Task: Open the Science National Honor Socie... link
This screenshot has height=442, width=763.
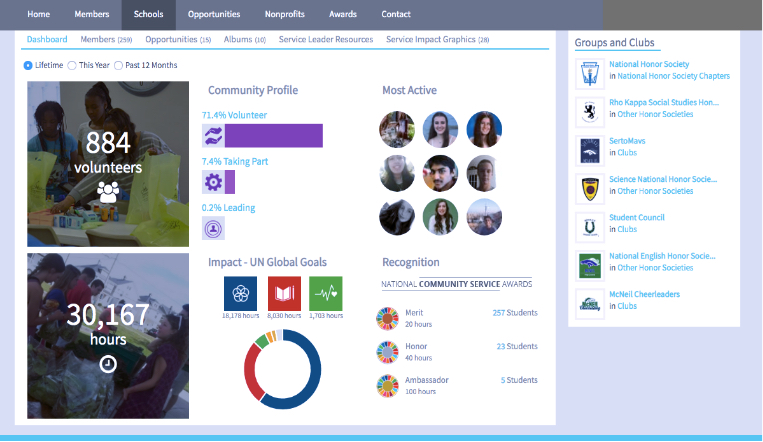Action: [x=663, y=179]
